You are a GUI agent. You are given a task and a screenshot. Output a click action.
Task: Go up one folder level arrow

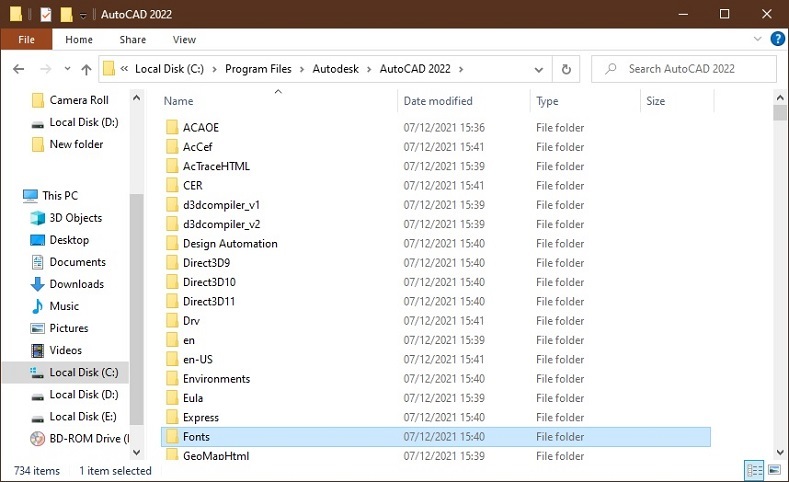pyautogui.click(x=87, y=69)
